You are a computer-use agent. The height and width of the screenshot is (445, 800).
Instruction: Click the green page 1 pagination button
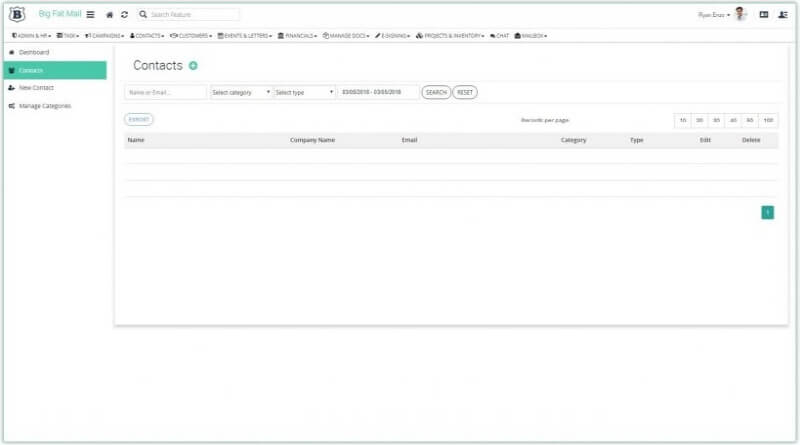tap(767, 212)
